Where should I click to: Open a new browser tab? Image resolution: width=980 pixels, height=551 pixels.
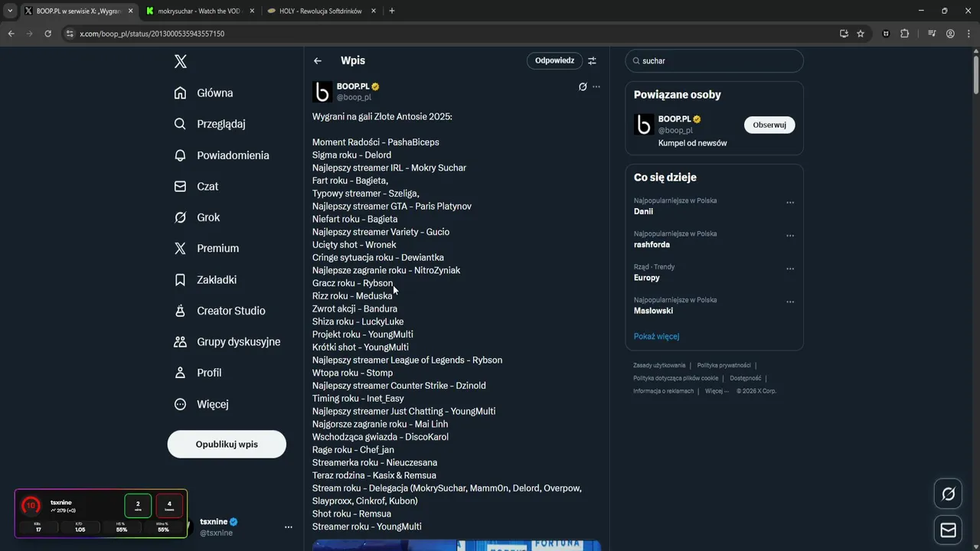392,11
